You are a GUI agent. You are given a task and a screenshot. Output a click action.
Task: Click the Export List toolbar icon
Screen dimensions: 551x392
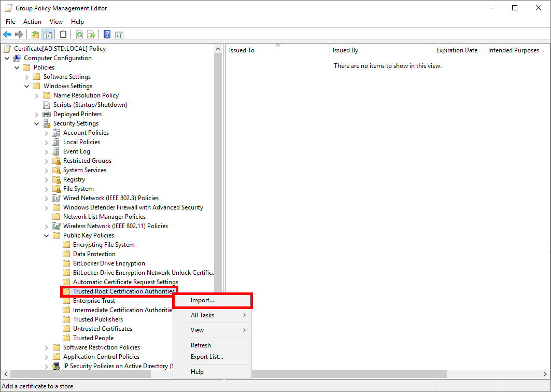pyautogui.click(x=91, y=35)
